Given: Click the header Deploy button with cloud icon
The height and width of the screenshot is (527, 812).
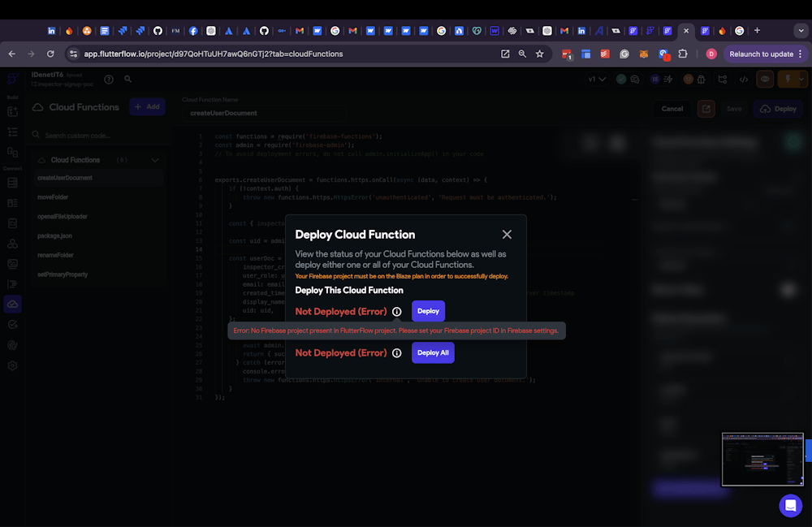Looking at the screenshot, I should tap(779, 109).
